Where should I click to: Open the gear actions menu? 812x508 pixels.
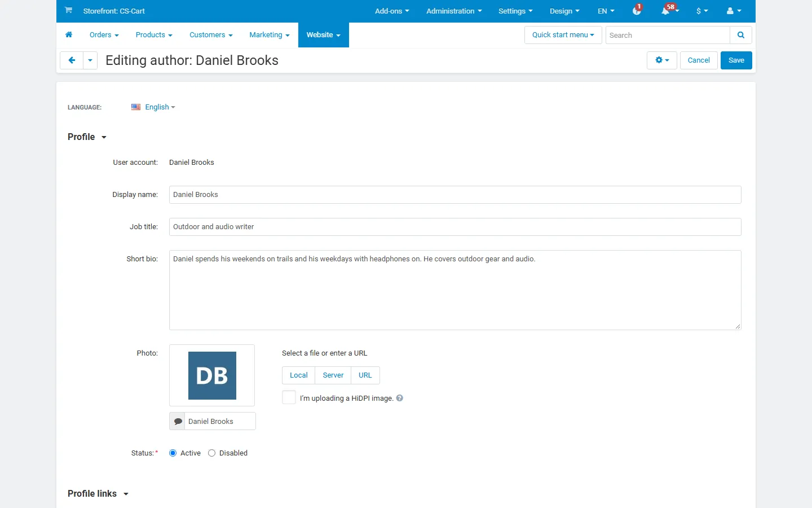(x=662, y=60)
